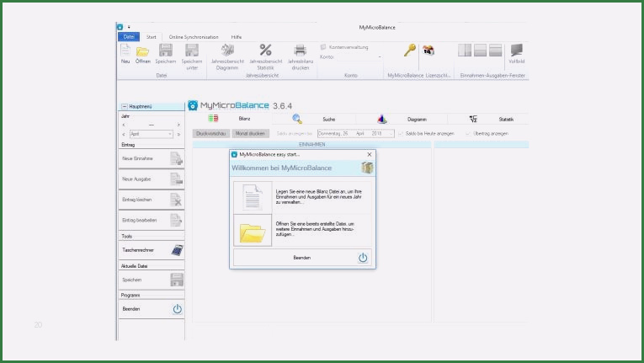Click the EINNAHMEN column header
This screenshot has width=644, height=363.
[311, 145]
